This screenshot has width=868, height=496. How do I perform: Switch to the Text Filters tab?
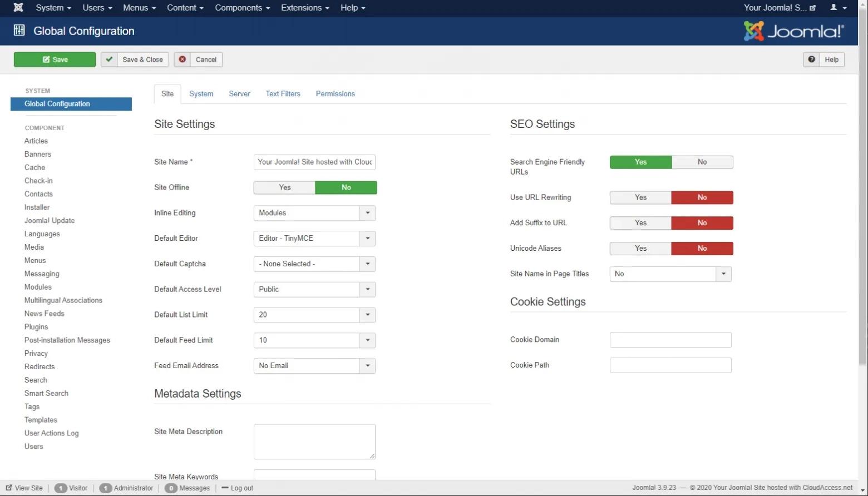pos(283,93)
